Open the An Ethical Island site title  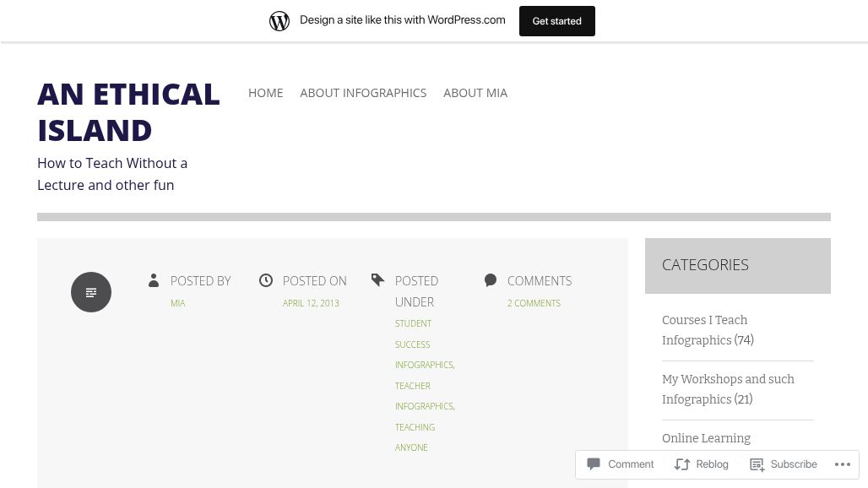pos(128,111)
